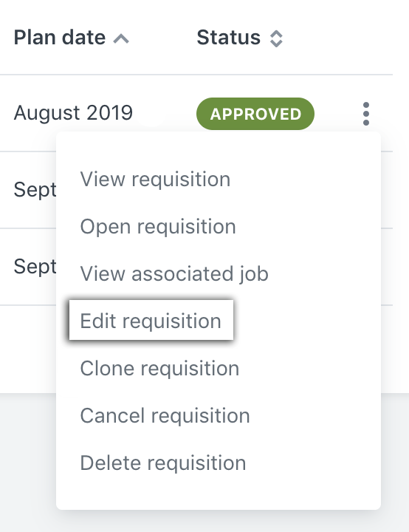Click white table area below last Sept row
Screen dimensions: 409x532
tap(28, 349)
